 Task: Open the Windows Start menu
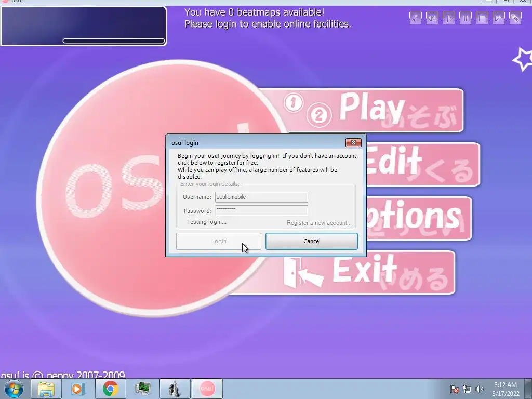(x=14, y=389)
